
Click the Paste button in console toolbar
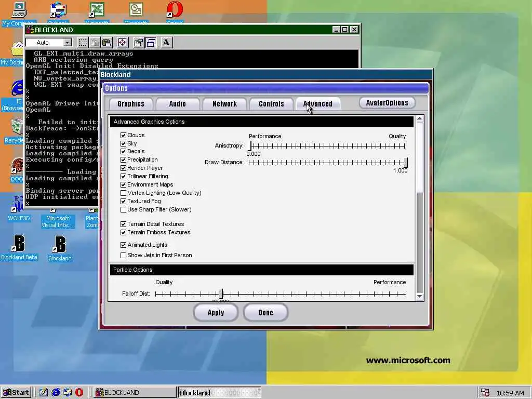[x=107, y=43]
